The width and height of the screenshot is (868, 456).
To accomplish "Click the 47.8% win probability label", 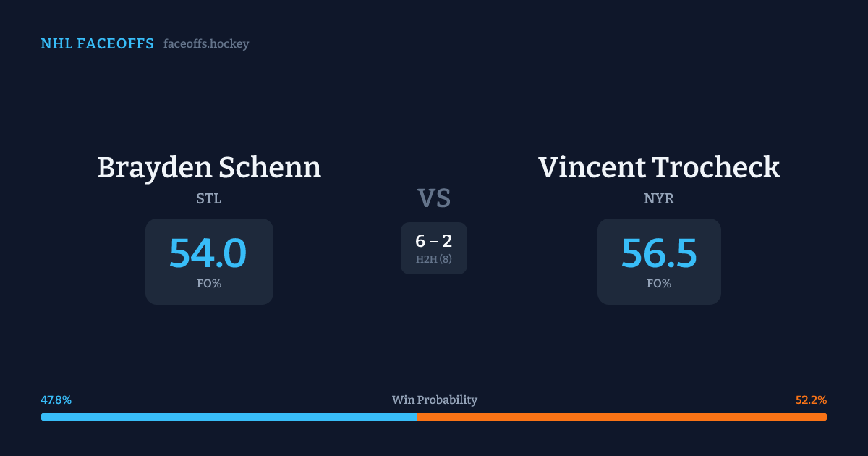I will [56, 400].
